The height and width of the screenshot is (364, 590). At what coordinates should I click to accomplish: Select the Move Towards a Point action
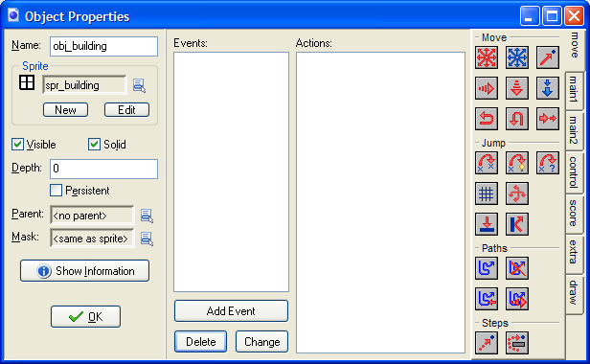point(548,57)
